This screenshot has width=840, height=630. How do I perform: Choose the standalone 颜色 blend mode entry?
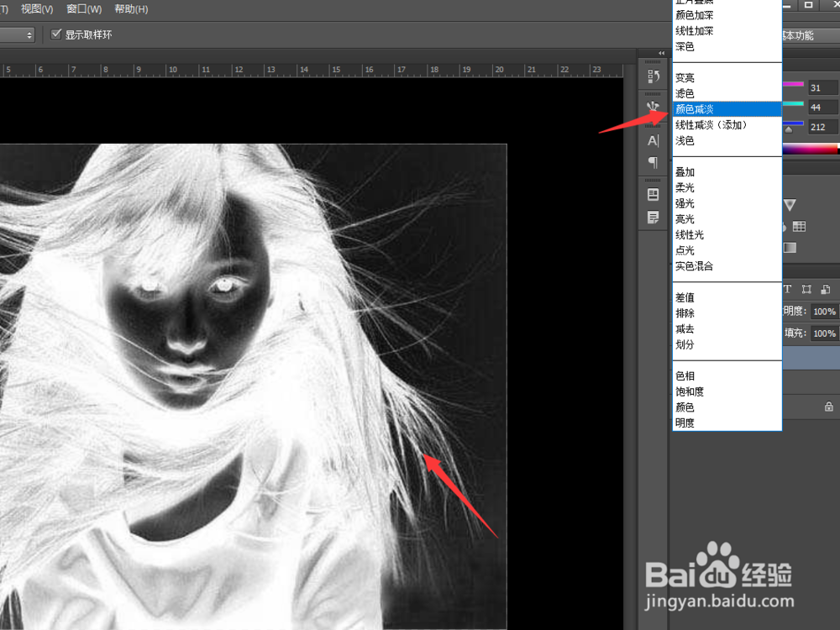click(727, 407)
